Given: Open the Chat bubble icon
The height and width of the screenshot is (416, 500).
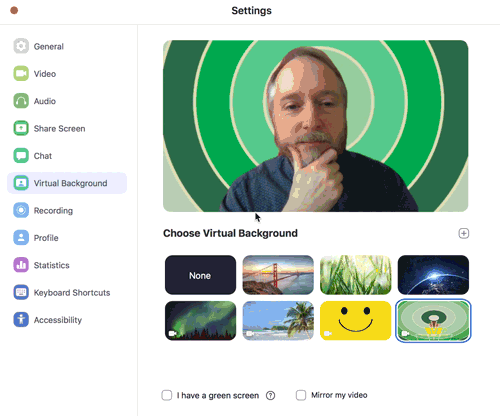Looking at the screenshot, I should tap(21, 155).
